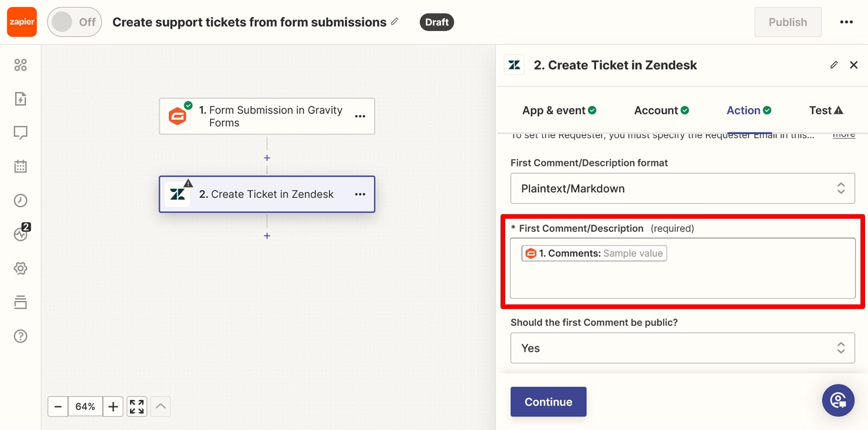Open the calendar schedule sidebar icon

pyautogui.click(x=20, y=167)
